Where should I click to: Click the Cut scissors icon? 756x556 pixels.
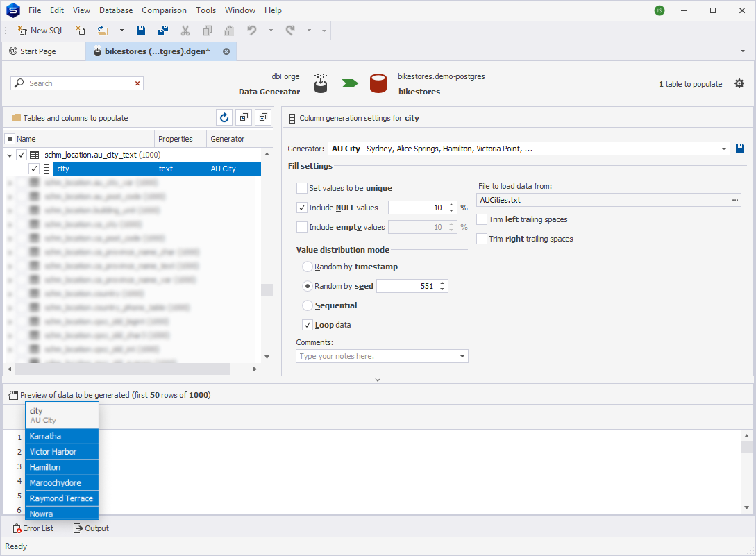(x=185, y=31)
